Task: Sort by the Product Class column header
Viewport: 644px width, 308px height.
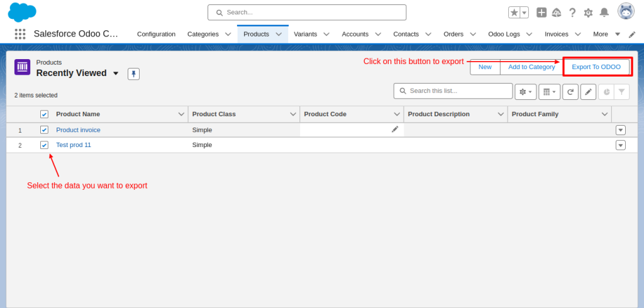Action: (214, 114)
